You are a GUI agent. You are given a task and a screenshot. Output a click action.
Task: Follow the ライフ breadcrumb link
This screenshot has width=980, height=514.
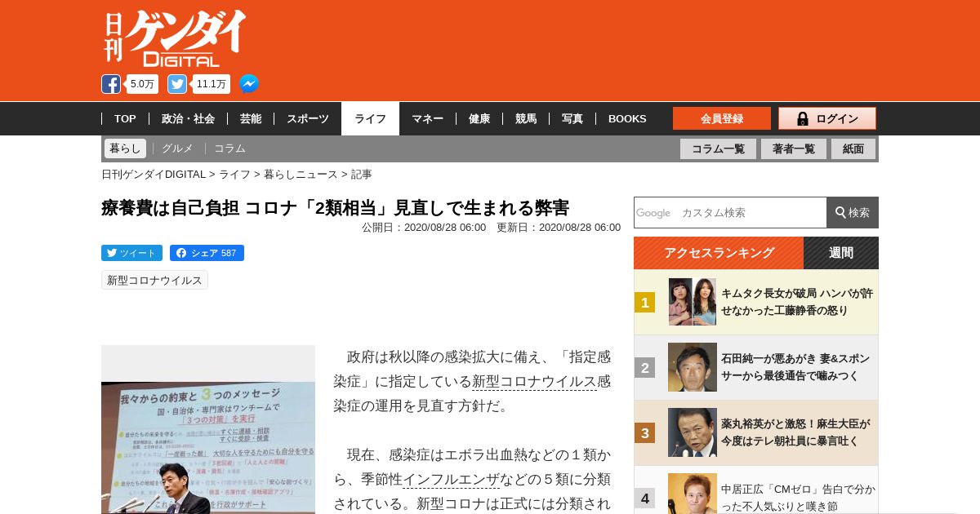coord(234,174)
